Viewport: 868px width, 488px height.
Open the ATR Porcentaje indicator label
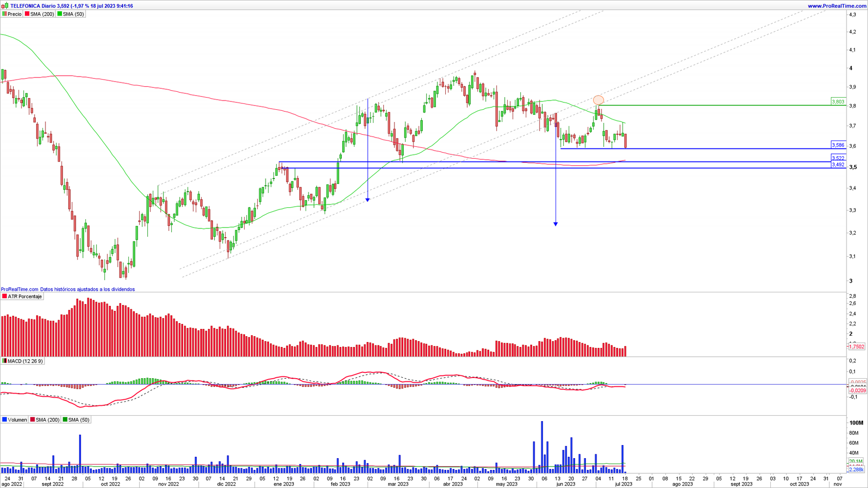[x=25, y=296]
